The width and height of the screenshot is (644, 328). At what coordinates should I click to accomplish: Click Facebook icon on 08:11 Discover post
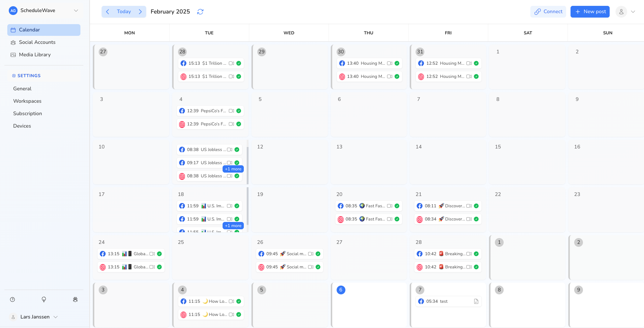point(420,206)
